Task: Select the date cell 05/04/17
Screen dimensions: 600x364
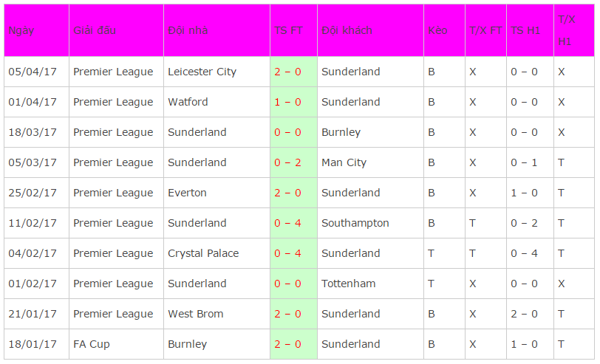Action: [x=33, y=72]
